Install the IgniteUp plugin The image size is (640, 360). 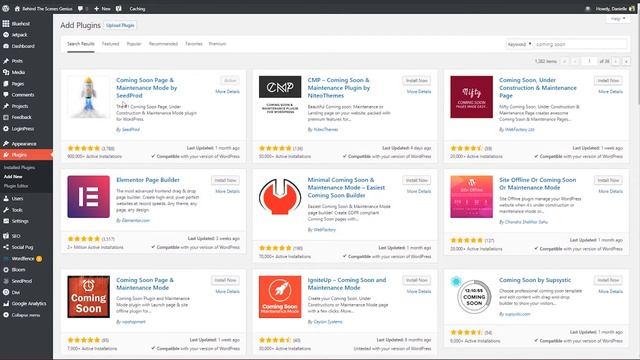tap(416, 280)
